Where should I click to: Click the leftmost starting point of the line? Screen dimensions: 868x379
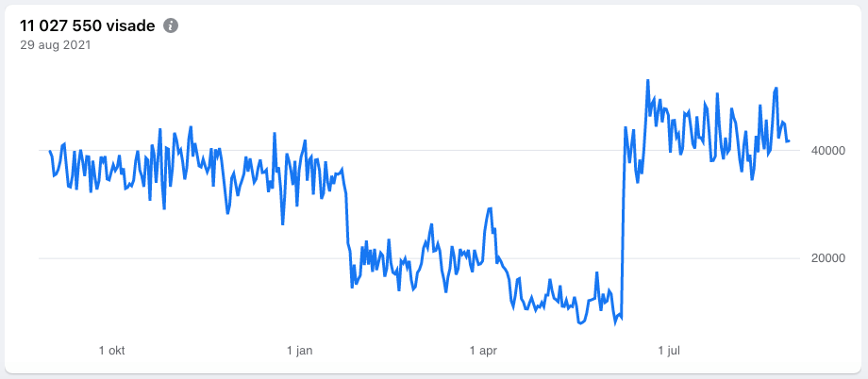click(50, 151)
